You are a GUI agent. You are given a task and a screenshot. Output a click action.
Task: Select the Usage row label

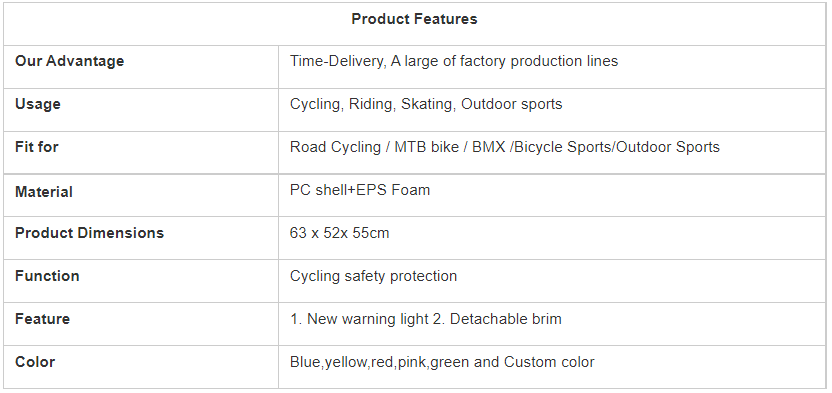(38, 104)
